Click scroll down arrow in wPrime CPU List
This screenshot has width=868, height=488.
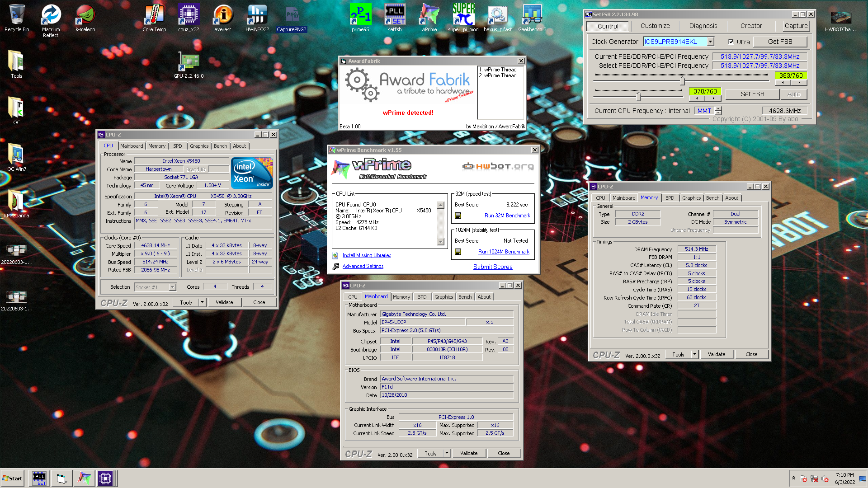click(x=441, y=242)
